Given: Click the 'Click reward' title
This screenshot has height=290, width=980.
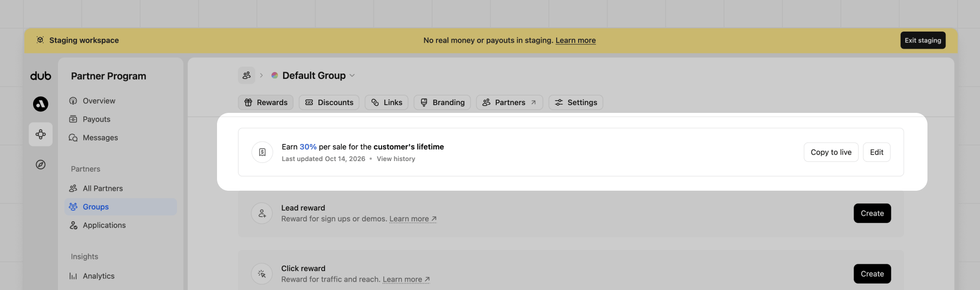Looking at the screenshot, I should pos(303,269).
